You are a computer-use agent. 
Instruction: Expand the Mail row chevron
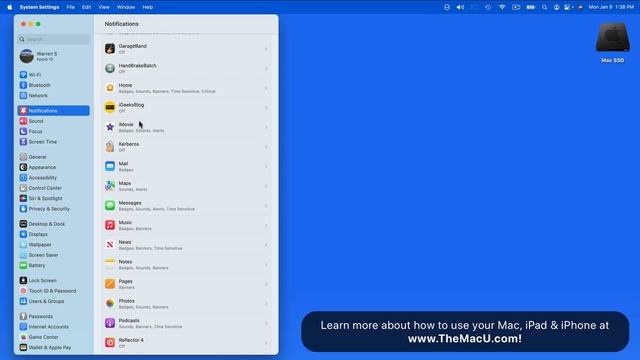(x=266, y=167)
